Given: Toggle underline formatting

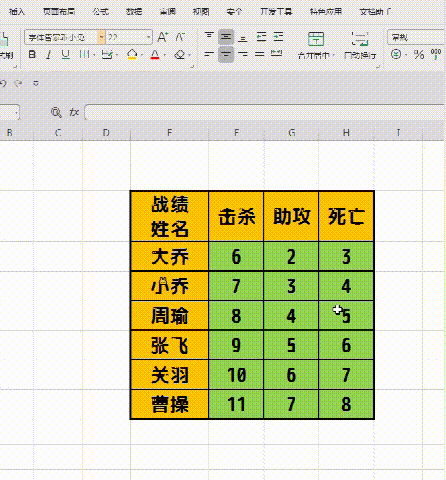Looking at the screenshot, I should (x=66, y=54).
